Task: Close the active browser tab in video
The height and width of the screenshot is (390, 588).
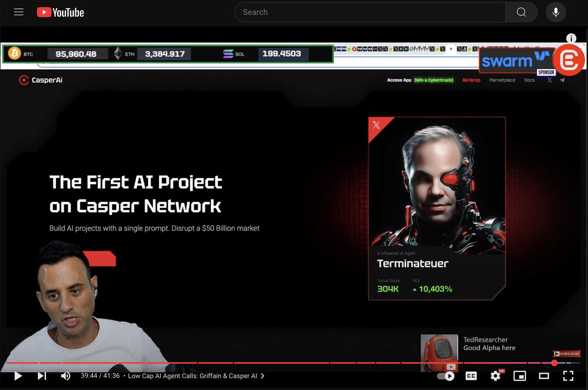Action: pyautogui.click(x=451, y=49)
